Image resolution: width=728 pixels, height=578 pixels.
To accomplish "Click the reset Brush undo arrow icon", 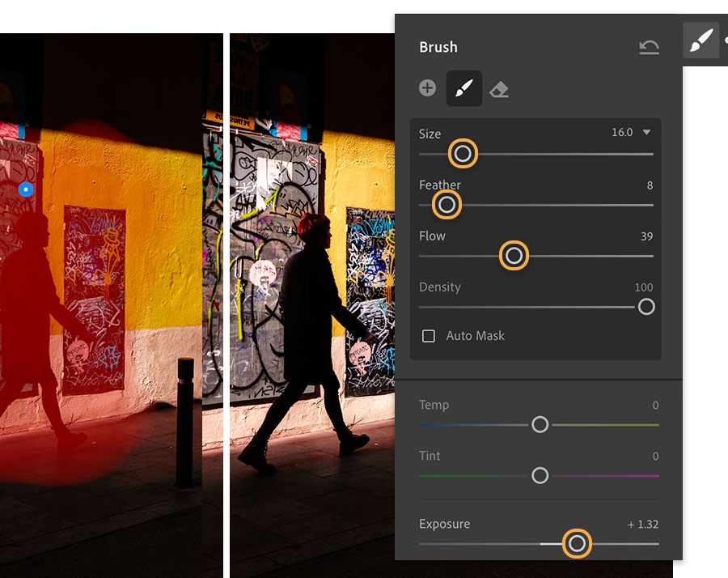I will (x=649, y=47).
